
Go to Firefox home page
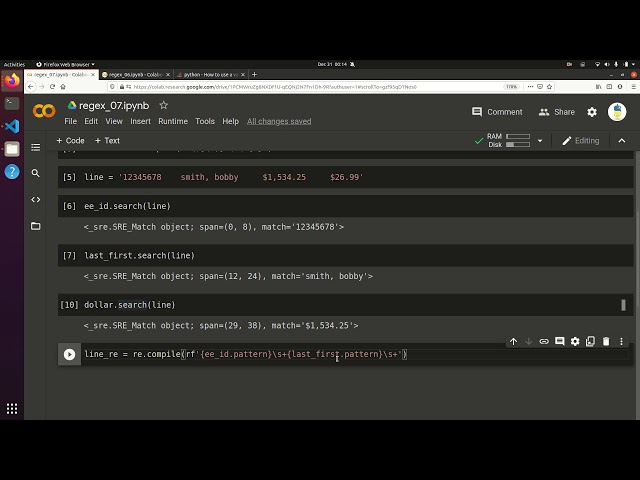(63, 87)
